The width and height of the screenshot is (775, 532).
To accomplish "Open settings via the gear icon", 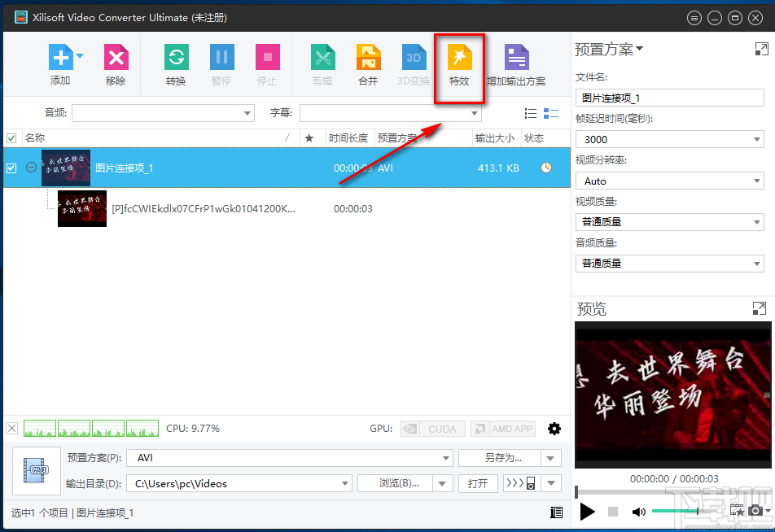I will coord(554,428).
